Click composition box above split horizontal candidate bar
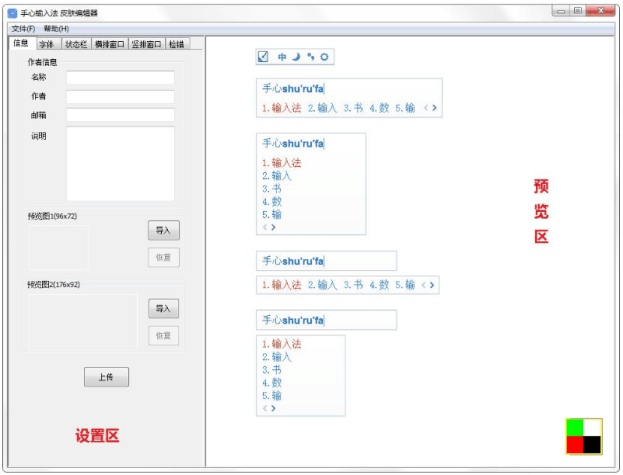This screenshot has width=623, height=475. tap(326, 261)
